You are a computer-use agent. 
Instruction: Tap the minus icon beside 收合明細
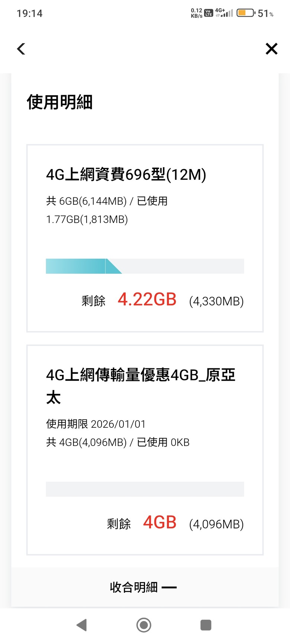[169, 588]
